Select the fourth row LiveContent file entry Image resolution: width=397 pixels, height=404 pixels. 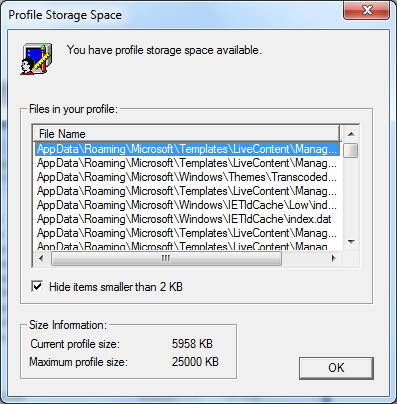(x=187, y=191)
